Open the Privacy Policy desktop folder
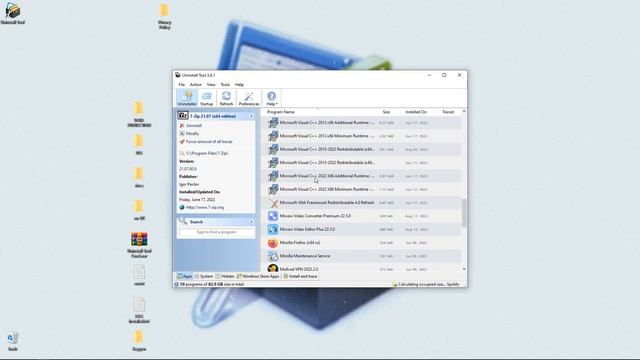 pos(164,16)
